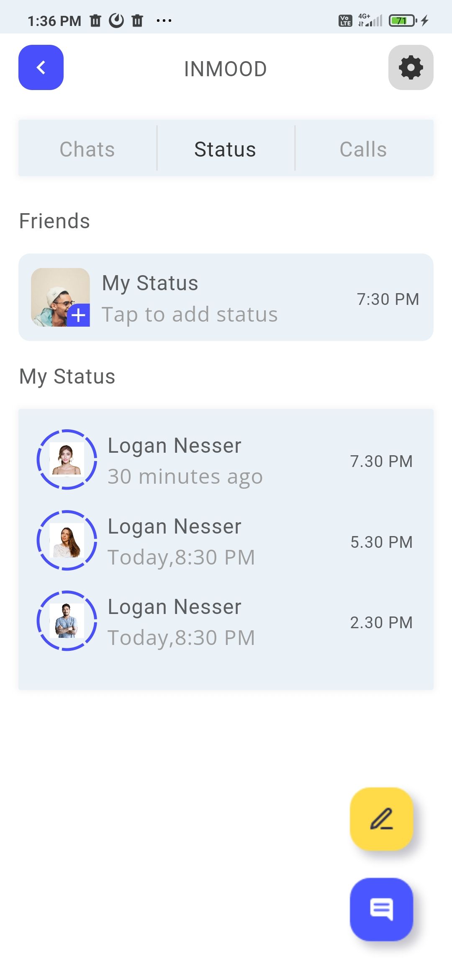This screenshot has height=980, width=452.
Task: Tap the three-dot notification overflow icon
Action: (164, 21)
